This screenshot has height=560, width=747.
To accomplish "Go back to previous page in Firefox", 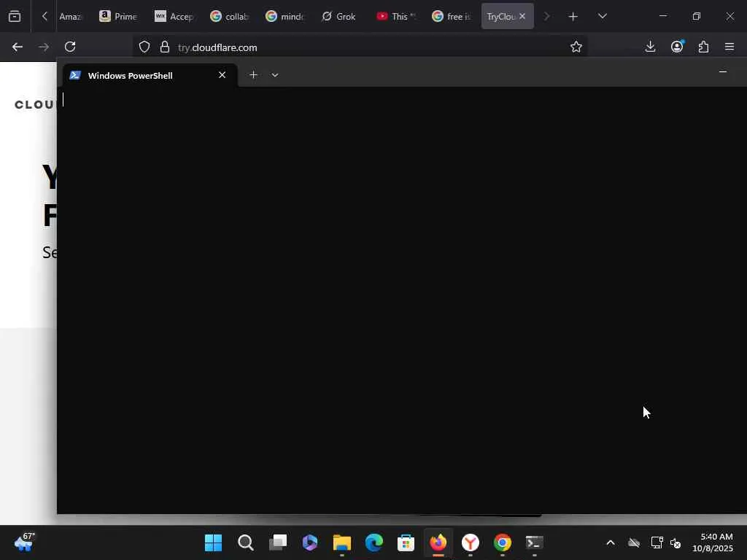I will [x=18, y=47].
